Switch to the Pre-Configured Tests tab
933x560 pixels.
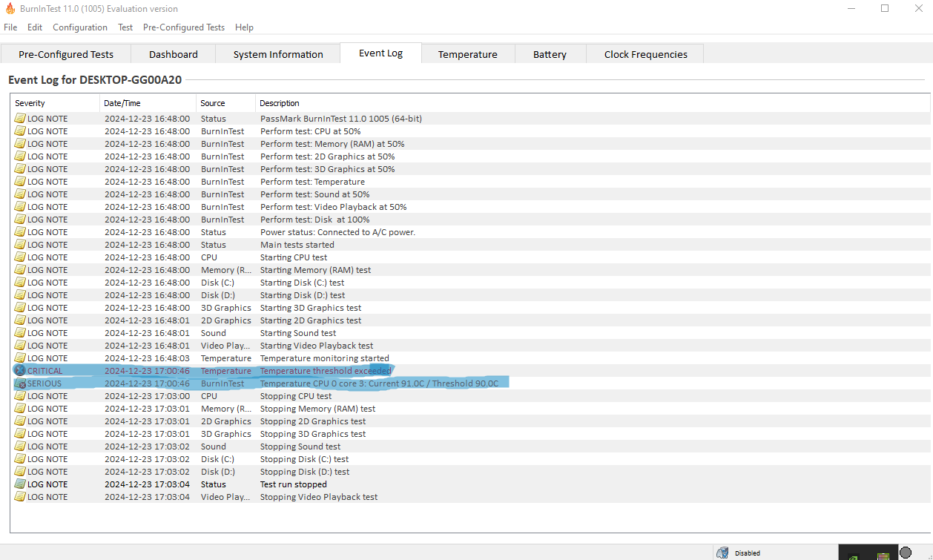click(x=66, y=54)
